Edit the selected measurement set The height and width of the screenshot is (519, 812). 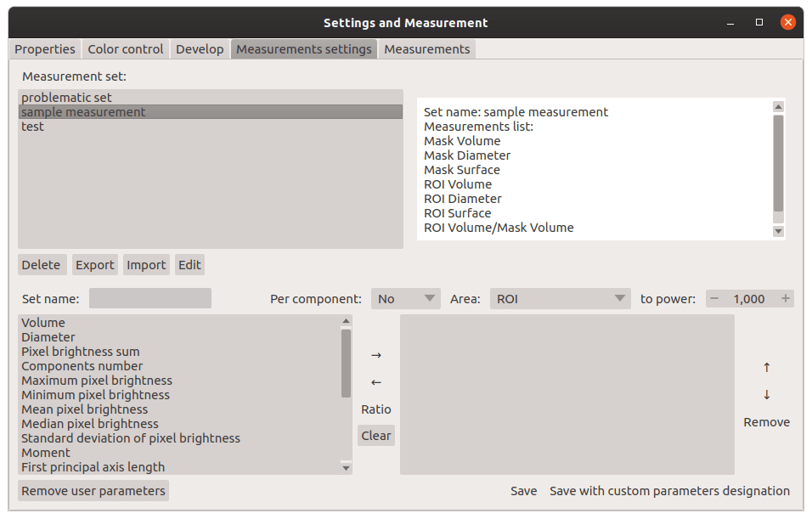189,265
